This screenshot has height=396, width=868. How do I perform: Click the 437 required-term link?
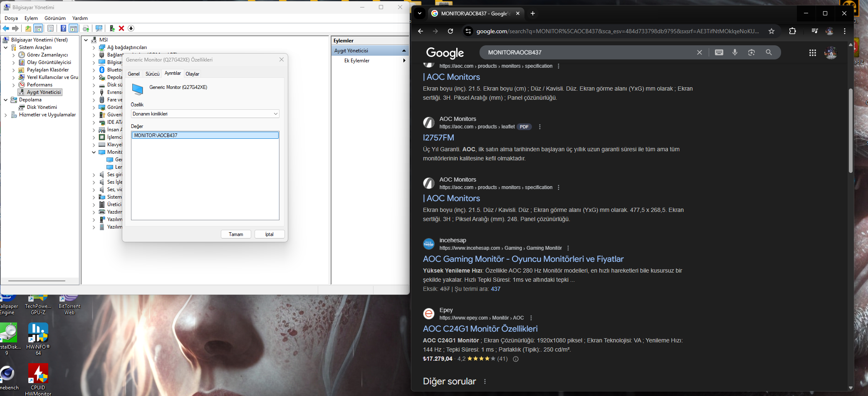pos(495,289)
